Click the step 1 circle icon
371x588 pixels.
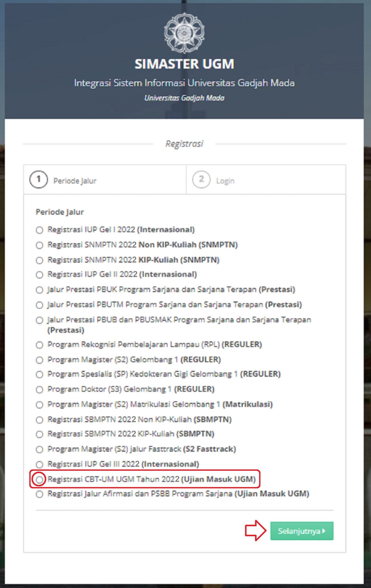pos(38,179)
